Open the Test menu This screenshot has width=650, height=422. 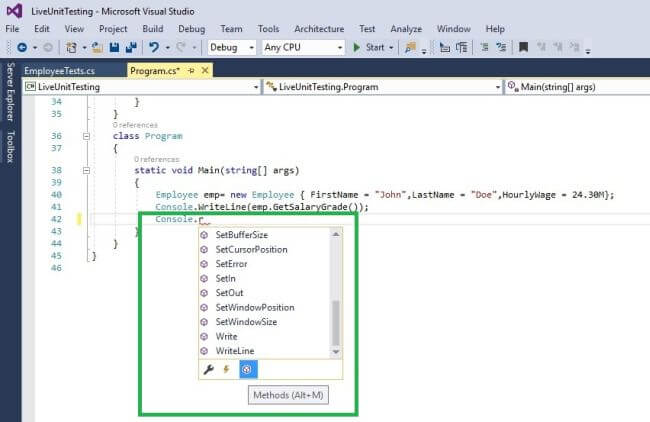pos(367,29)
